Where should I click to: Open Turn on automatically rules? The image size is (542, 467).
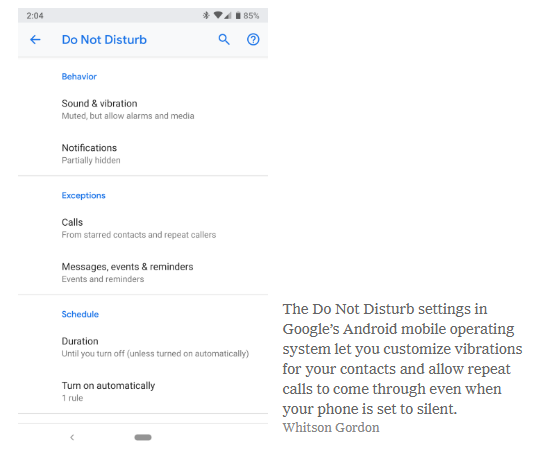(x=143, y=391)
